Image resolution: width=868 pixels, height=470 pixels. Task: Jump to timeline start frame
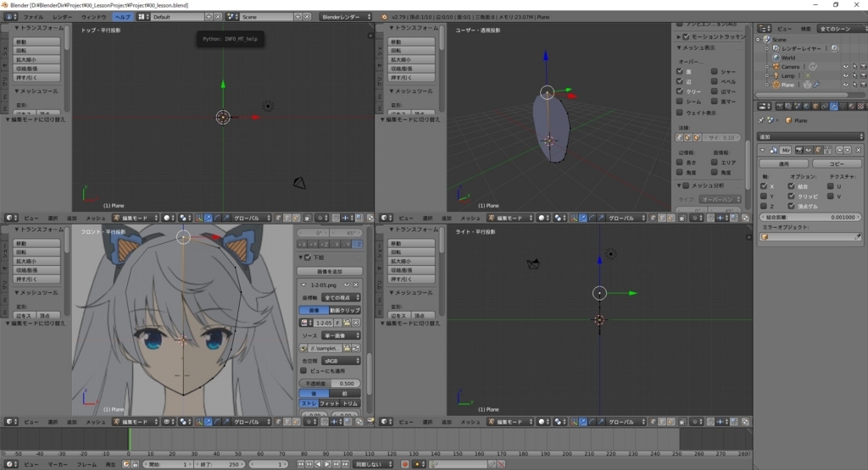pos(301,464)
